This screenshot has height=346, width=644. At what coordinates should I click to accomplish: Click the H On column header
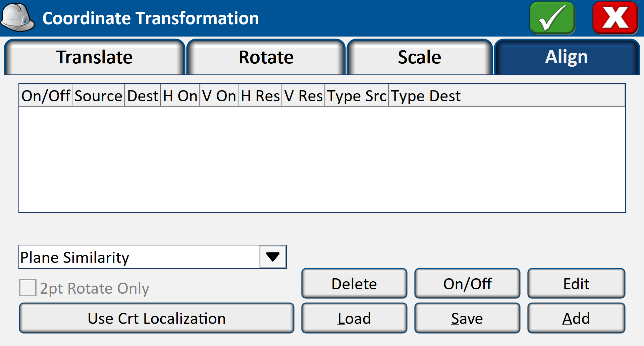pos(180,96)
